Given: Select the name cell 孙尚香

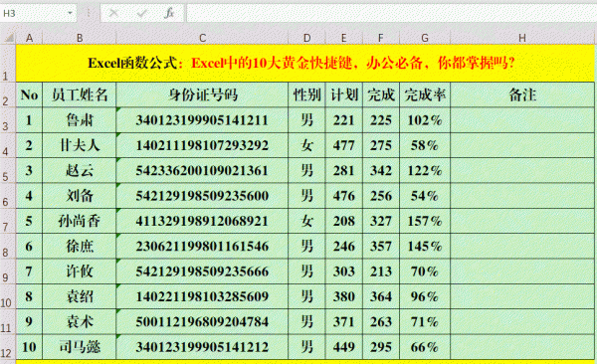Looking at the screenshot, I should pos(80,221).
